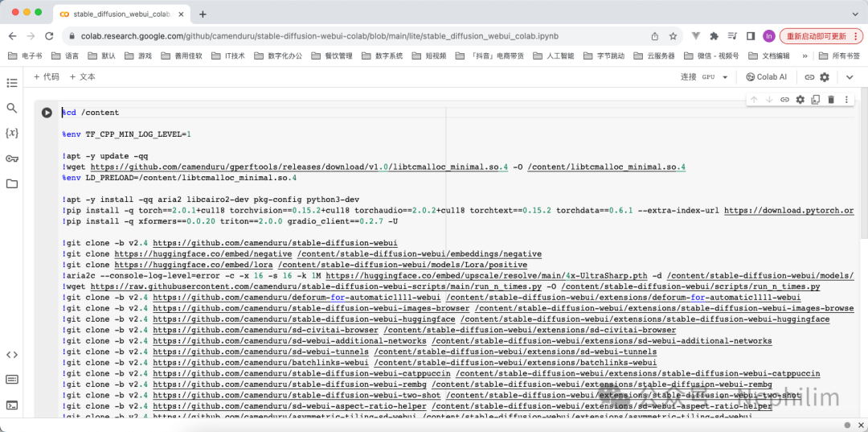This screenshot has width=868, height=432.
Task: Open the command palette icon
Action: tap(11, 380)
